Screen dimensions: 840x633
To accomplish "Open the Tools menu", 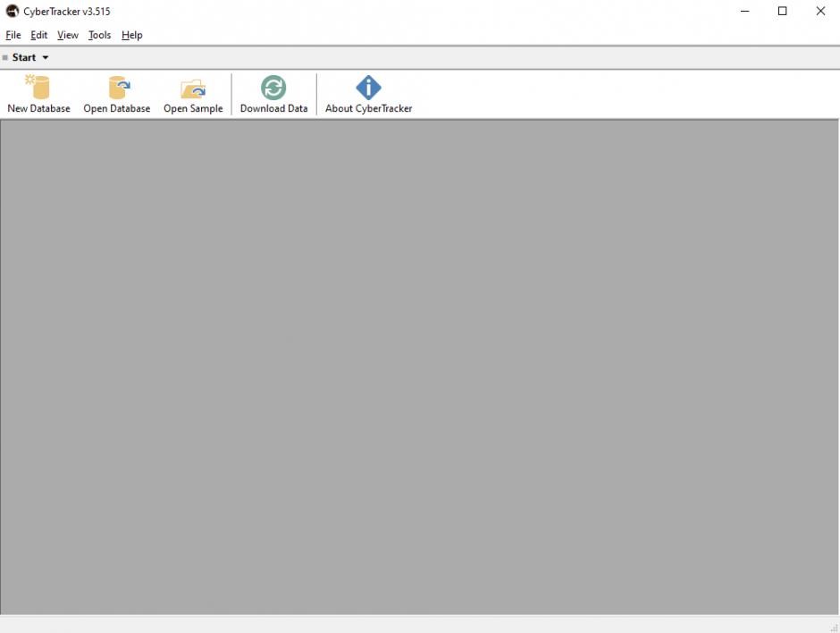I will 100,35.
